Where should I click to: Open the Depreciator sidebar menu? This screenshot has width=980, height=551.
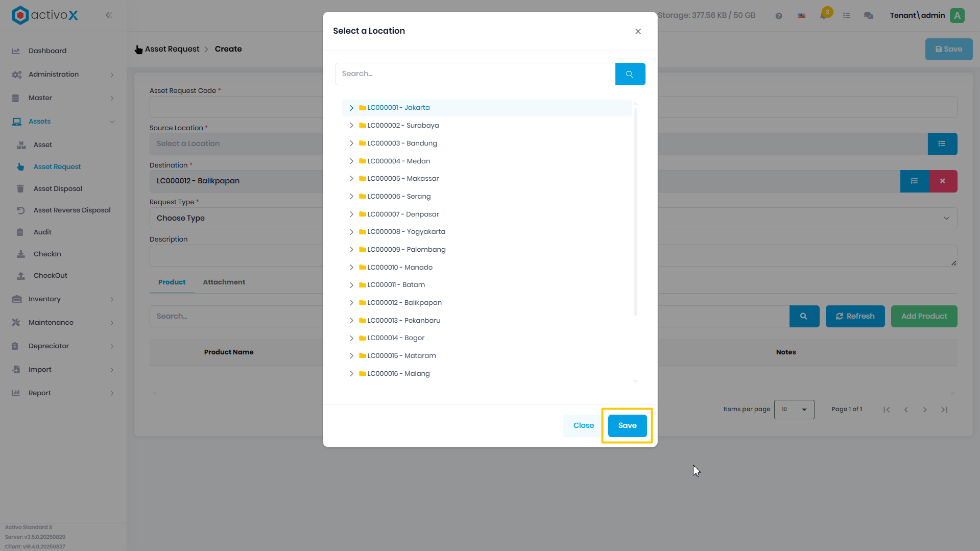click(63, 346)
